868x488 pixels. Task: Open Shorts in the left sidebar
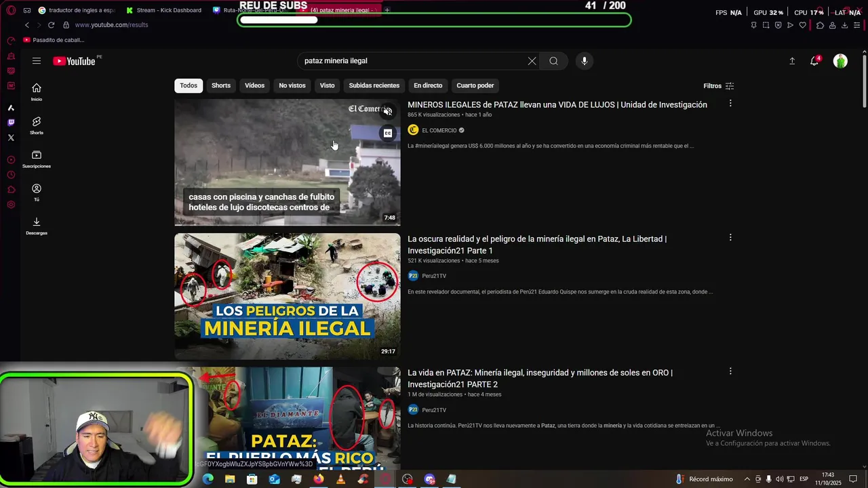coord(37,125)
